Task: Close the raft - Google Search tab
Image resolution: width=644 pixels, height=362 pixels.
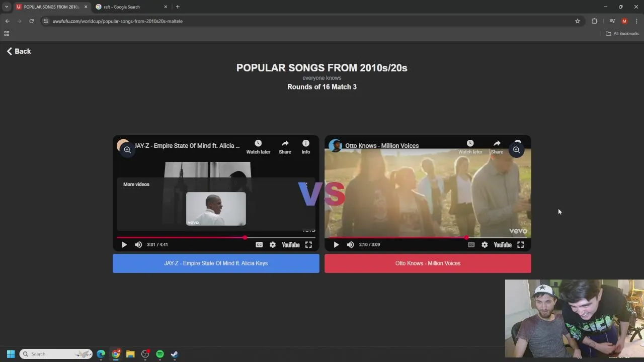Action: [x=166, y=7]
